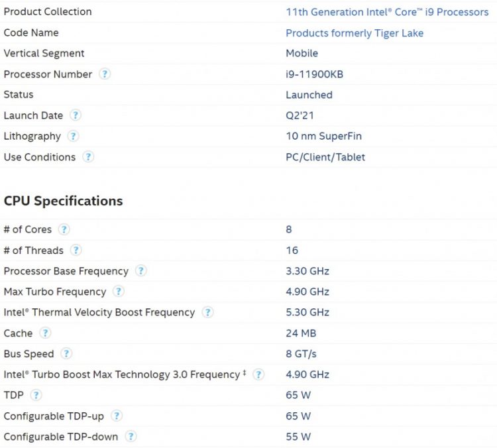Click the 10 nm SuperFin lithography value
The height and width of the screenshot is (448, 497).
[323, 137]
